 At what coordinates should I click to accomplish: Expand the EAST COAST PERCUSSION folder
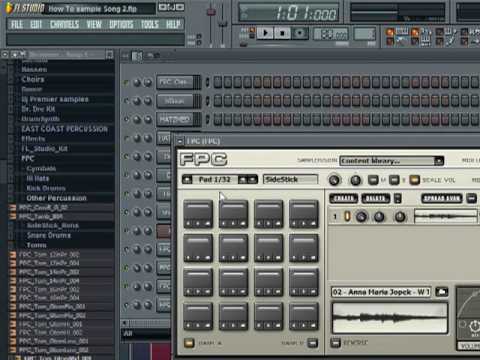[x=64, y=129]
